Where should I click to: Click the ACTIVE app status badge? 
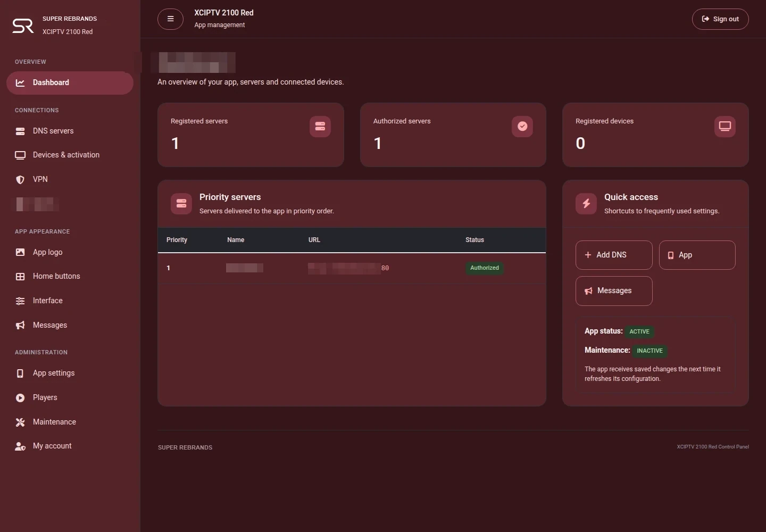639,331
